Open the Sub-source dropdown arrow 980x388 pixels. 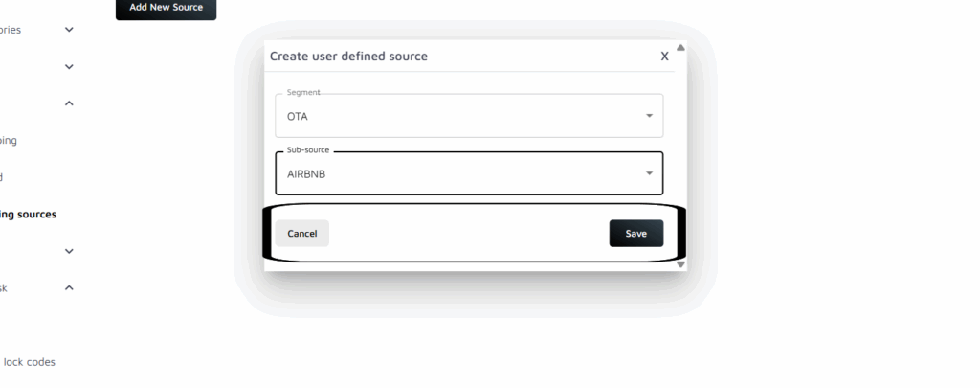click(x=649, y=173)
